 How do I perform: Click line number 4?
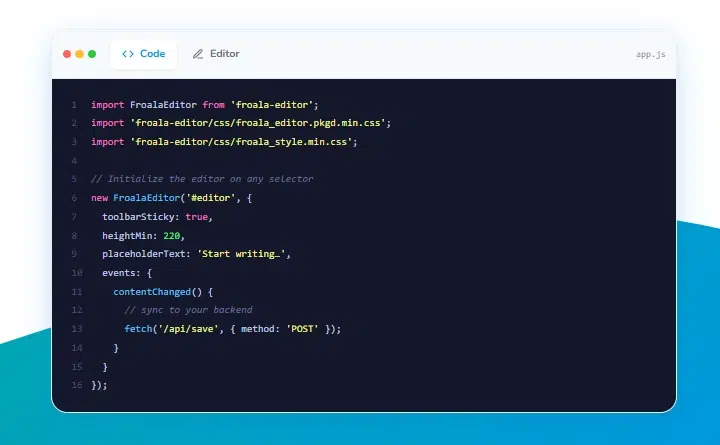[x=74, y=161]
